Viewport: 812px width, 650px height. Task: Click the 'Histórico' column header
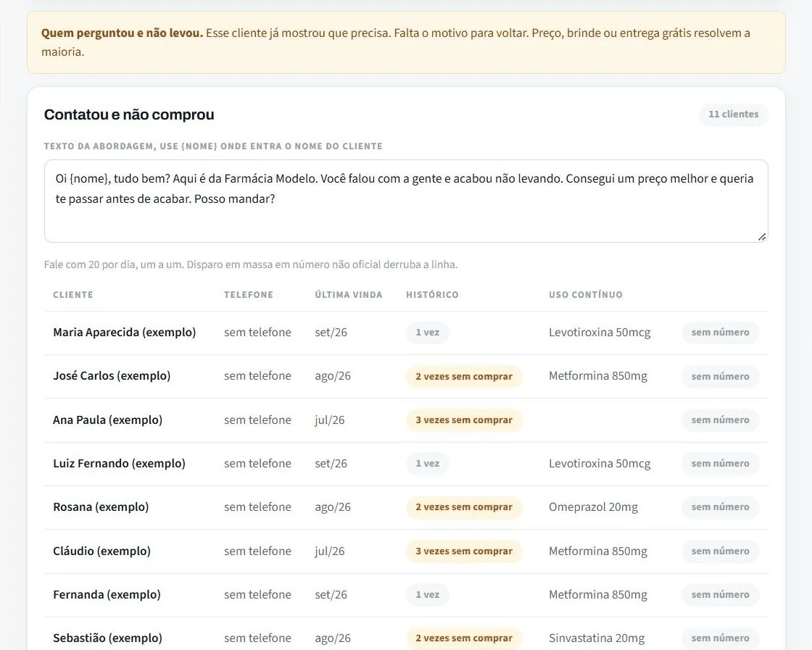(432, 294)
